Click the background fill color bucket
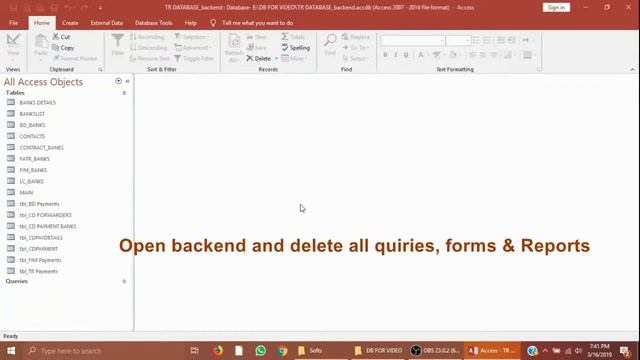The height and width of the screenshot is (360, 640). click(453, 55)
